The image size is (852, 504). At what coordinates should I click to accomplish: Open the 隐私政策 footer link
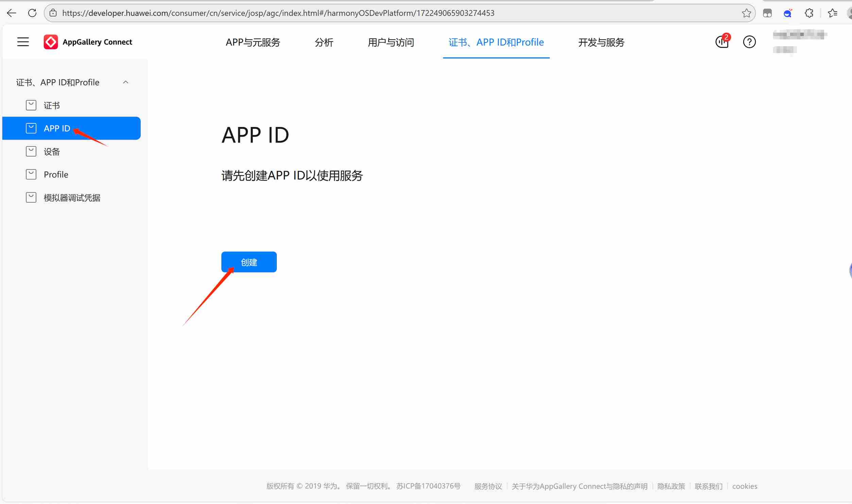(x=671, y=486)
